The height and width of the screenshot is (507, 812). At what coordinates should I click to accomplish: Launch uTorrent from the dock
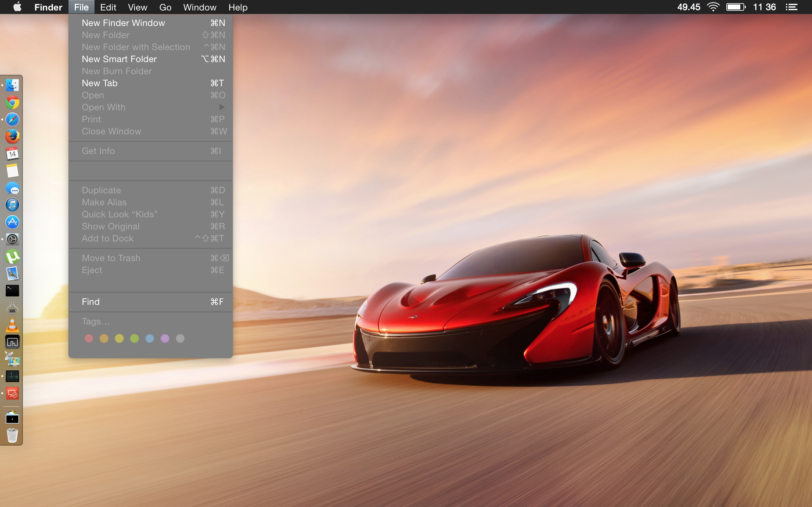(x=12, y=257)
